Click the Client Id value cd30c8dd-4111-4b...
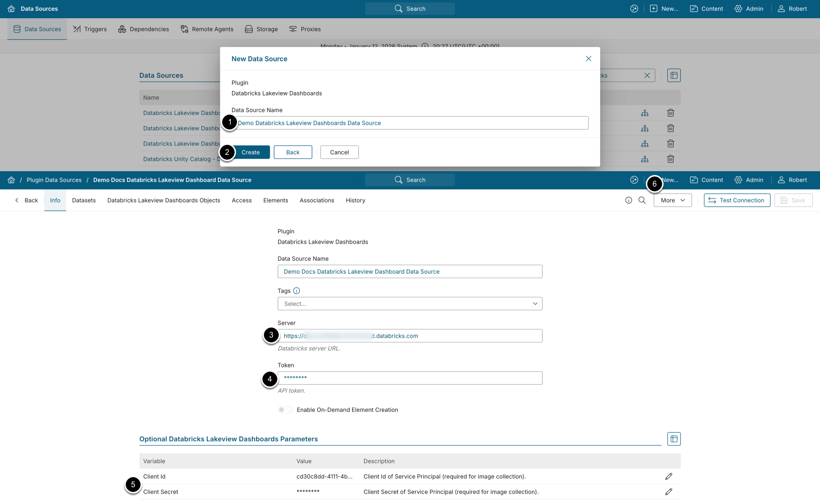Image resolution: width=820 pixels, height=504 pixels. (324, 476)
